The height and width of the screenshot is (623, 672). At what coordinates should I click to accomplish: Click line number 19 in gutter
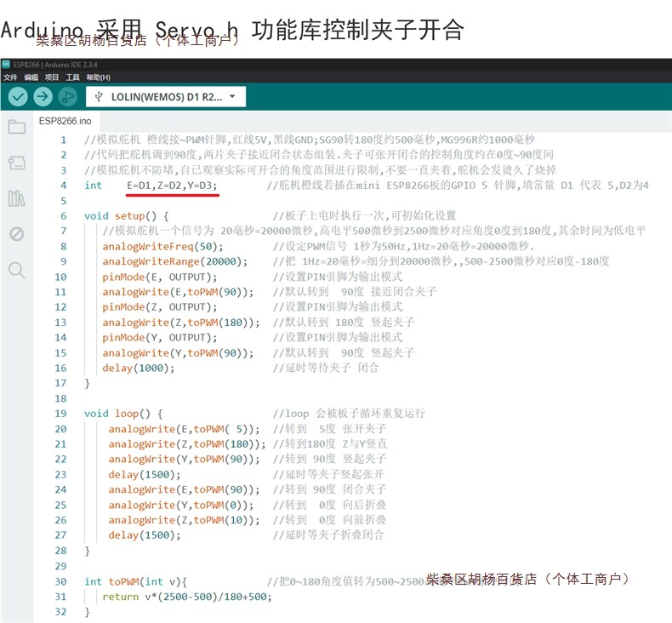pos(61,414)
